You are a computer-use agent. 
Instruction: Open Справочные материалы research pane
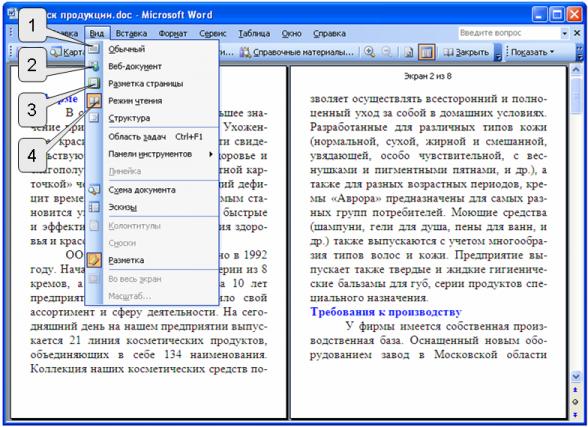point(297,52)
